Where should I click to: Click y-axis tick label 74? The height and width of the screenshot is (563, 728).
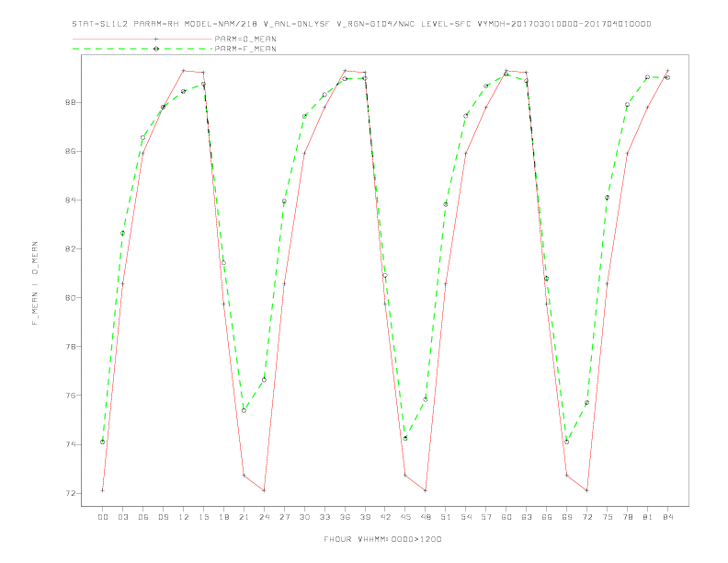(71, 444)
